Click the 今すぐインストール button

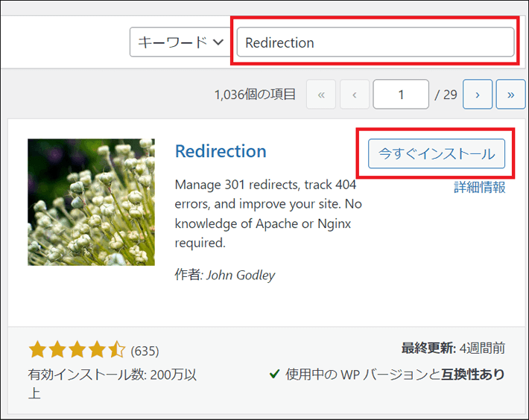pos(437,153)
